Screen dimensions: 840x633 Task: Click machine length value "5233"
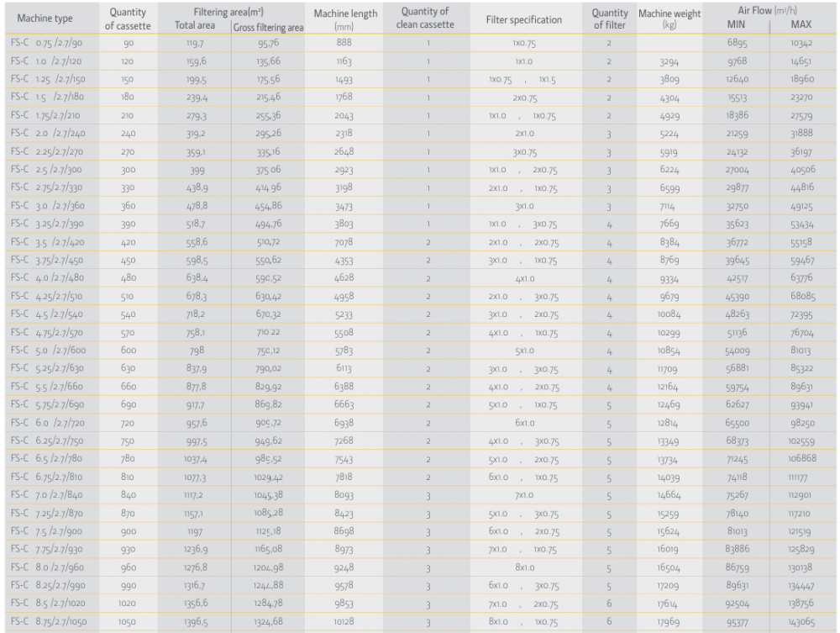(344, 314)
